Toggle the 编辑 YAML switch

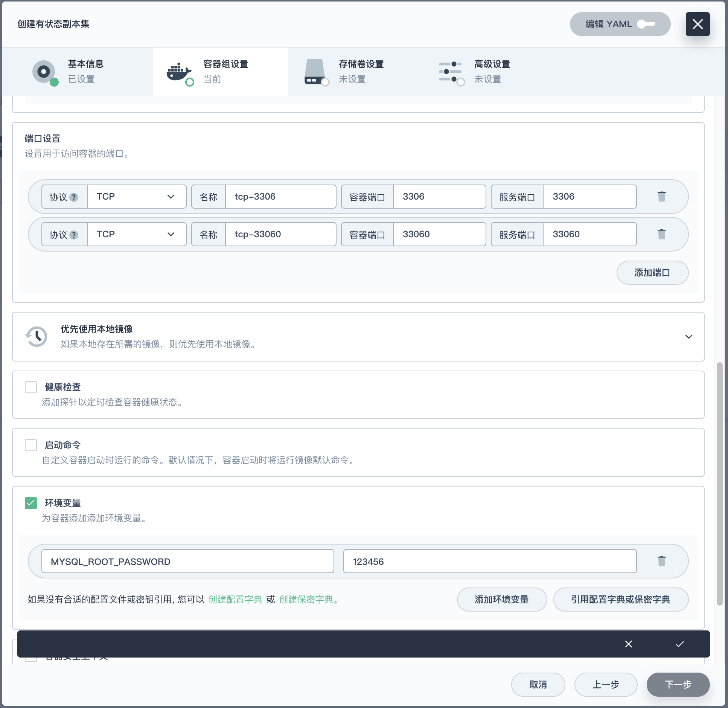click(646, 24)
